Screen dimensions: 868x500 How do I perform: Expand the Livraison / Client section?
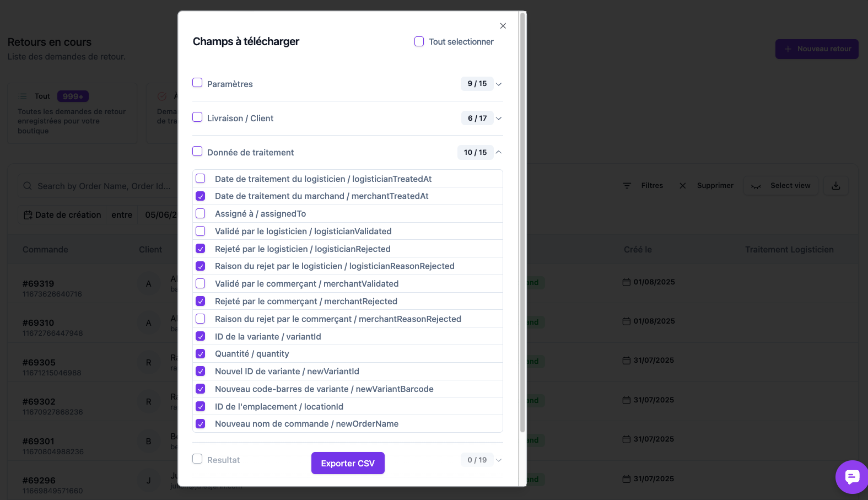click(x=499, y=119)
